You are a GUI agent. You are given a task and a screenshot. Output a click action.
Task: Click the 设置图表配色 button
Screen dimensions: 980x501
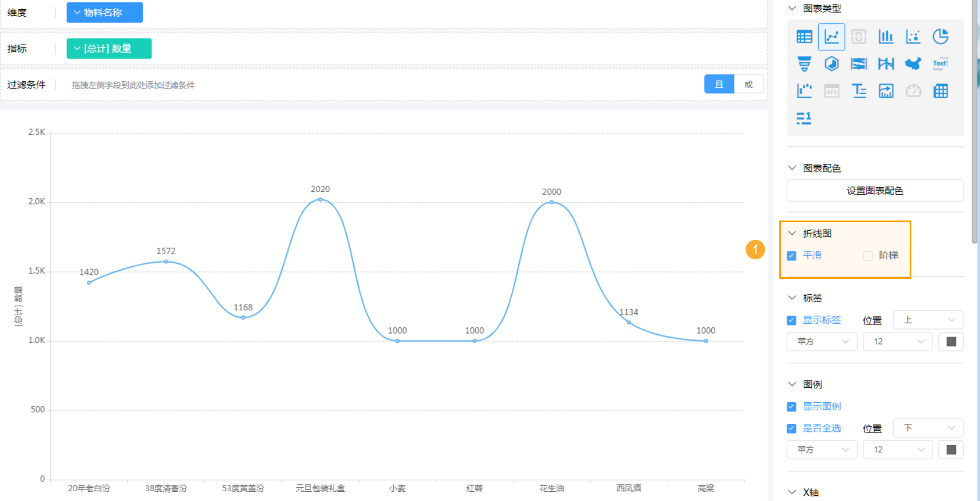pyautogui.click(x=874, y=191)
